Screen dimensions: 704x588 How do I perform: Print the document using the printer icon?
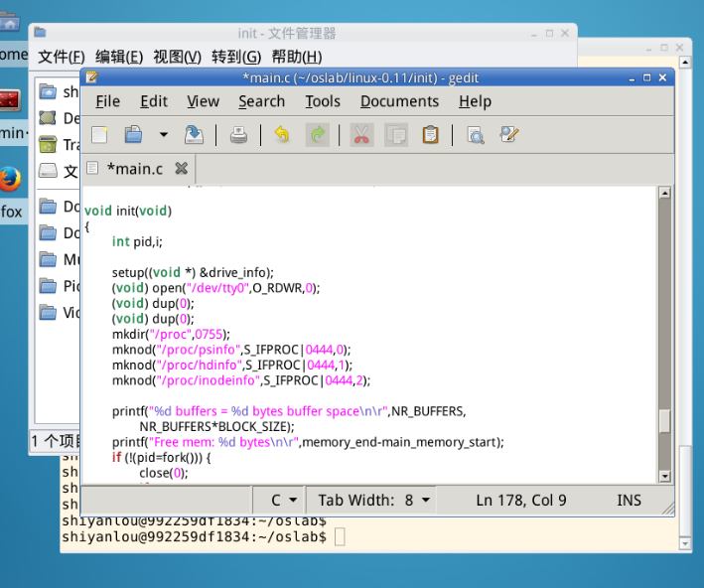click(238, 135)
